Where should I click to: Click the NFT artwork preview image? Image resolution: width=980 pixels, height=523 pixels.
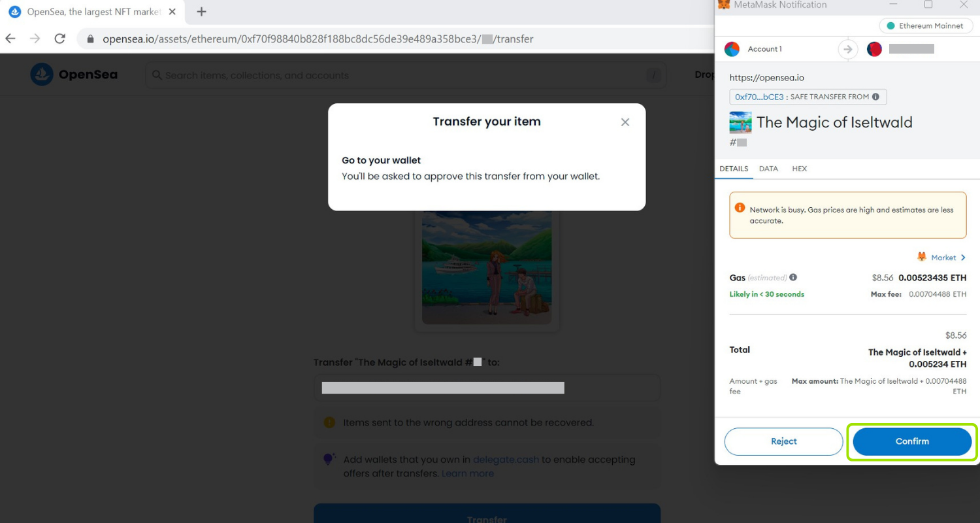pyautogui.click(x=487, y=267)
